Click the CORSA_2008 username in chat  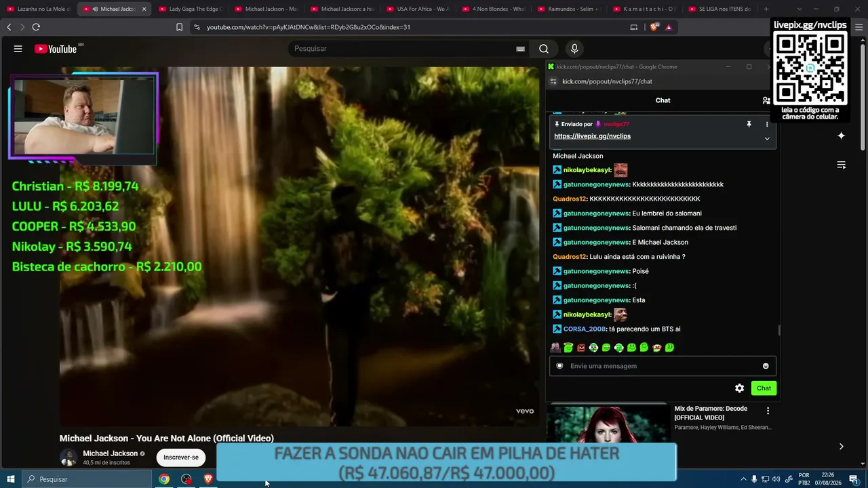(585, 329)
